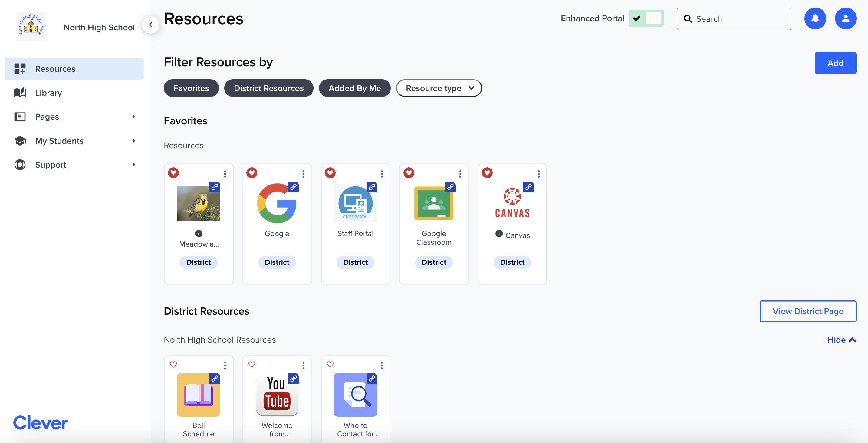Open options menu on Staff Portal card
Image resolution: width=868 pixels, height=443 pixels.
coord(381,174)
